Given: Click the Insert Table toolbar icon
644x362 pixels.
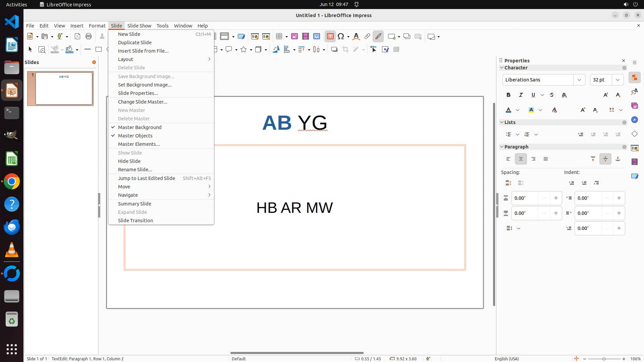Looking at the screenshot, I should pyautogui.click(x=279, y=37).
